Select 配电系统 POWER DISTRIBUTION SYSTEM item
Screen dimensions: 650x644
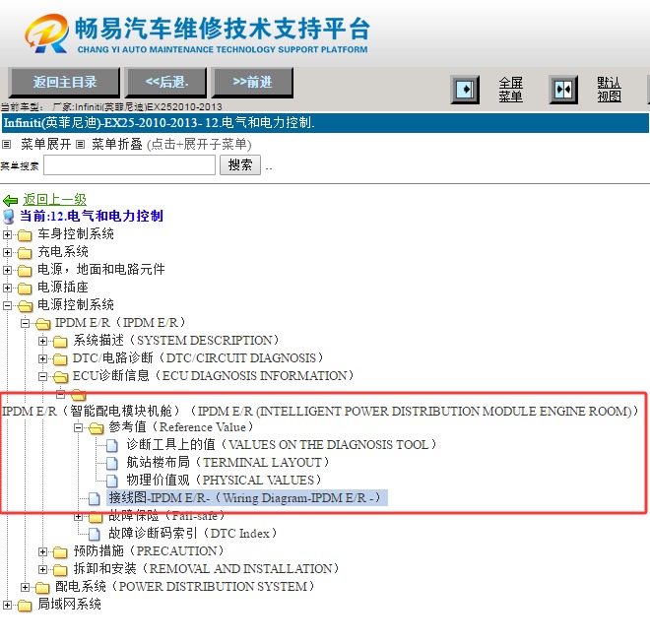(185, 587)
